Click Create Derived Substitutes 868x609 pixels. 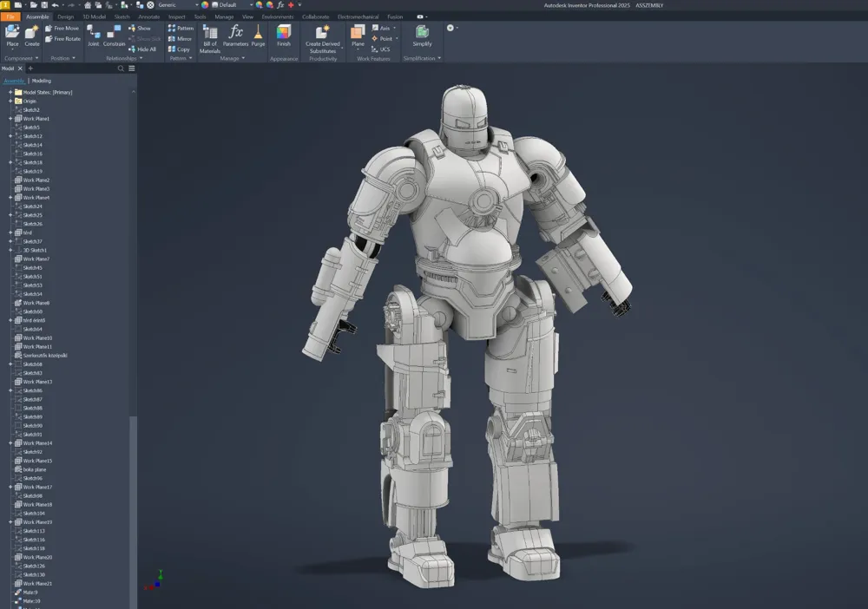(323, 39)
